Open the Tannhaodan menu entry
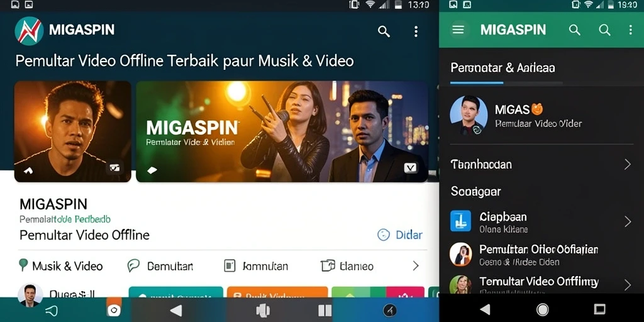The height and width of the screenshot is (322, 644). coord(541,165)
